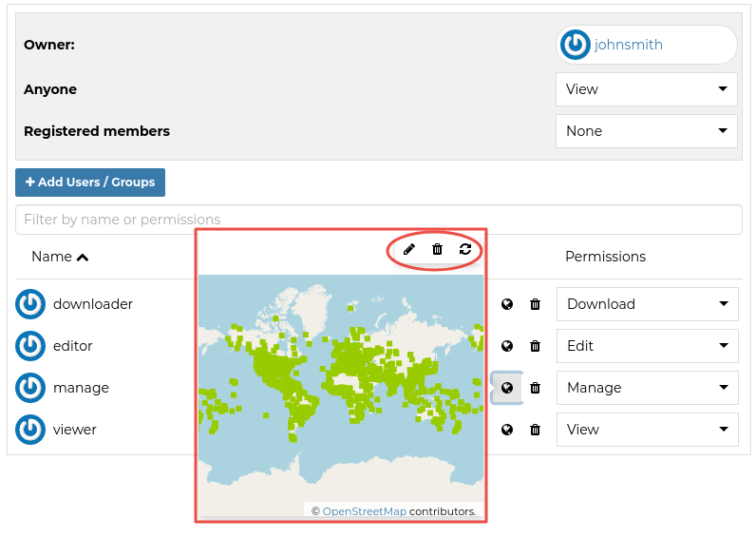
Task: Click globe icon in downloader row
Action: (x=507, y=304)
